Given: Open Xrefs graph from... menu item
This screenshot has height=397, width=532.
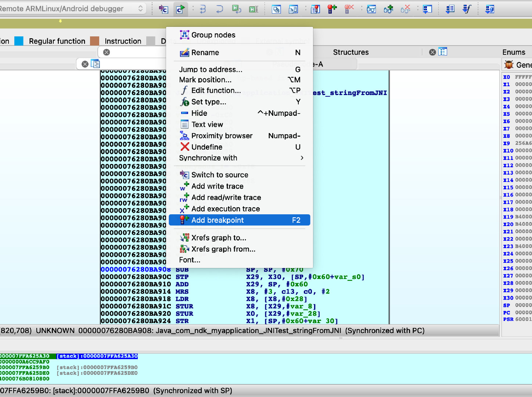Looking at the screenshot, I should (x=240, y=249).
